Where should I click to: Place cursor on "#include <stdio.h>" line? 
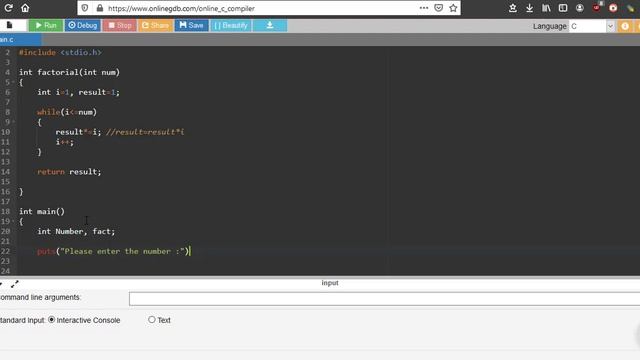click(60, 52)
